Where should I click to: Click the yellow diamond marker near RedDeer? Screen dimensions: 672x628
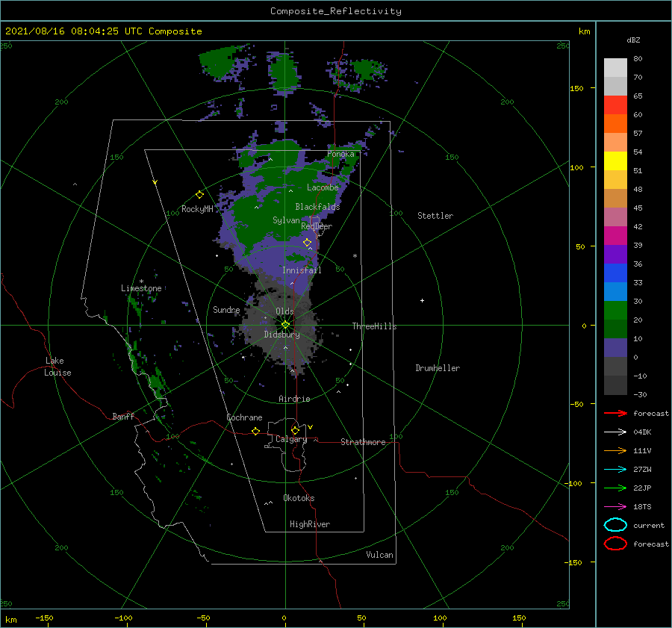click(308, 243)
